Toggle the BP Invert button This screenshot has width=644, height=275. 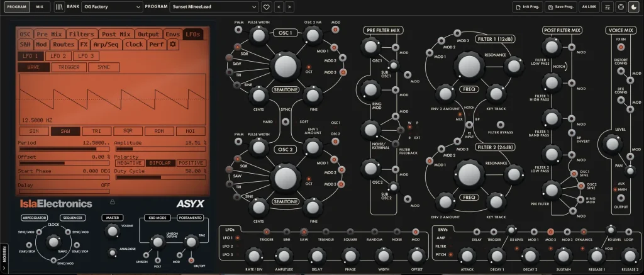(x=572, y=132)
